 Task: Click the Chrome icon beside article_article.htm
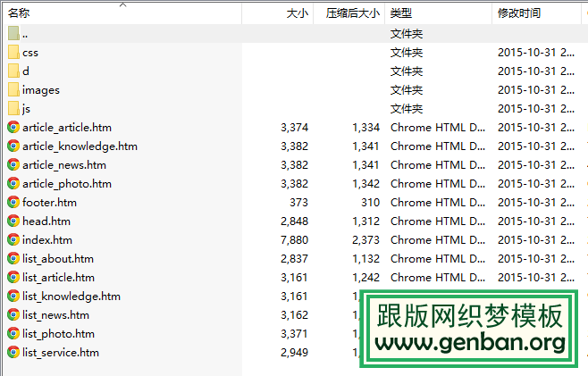pos(13,127)
